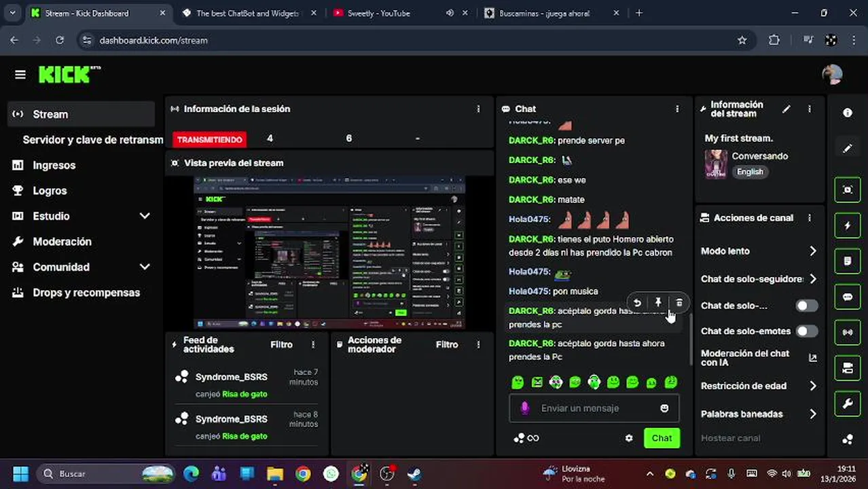The height and width of the screenshot is (489, 868).
Task: Open Información de la sesión three-dot menu
Action: tap(478, 109)
